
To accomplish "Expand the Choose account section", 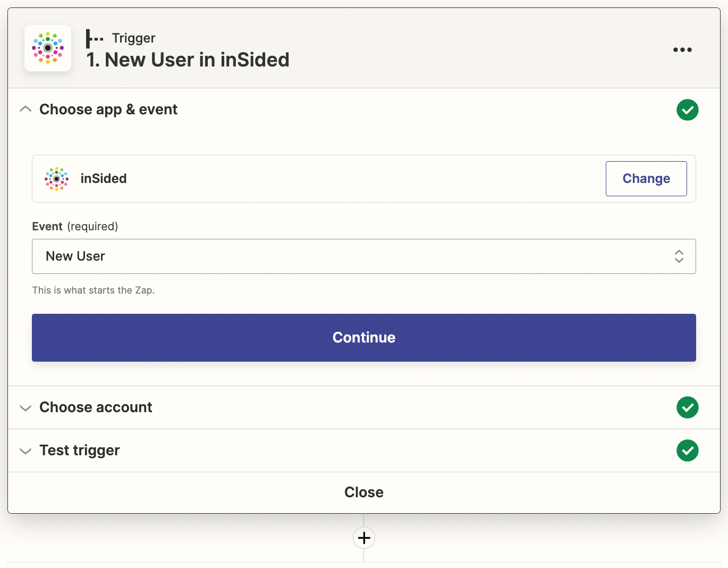I will tap(25, 408).
